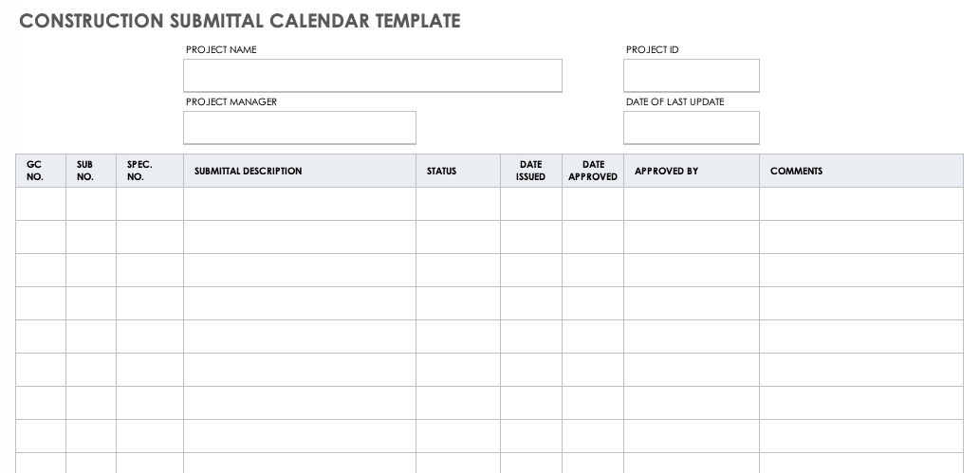Select the Project Manager field
The image size is (980, 473).
click(299, 128)
